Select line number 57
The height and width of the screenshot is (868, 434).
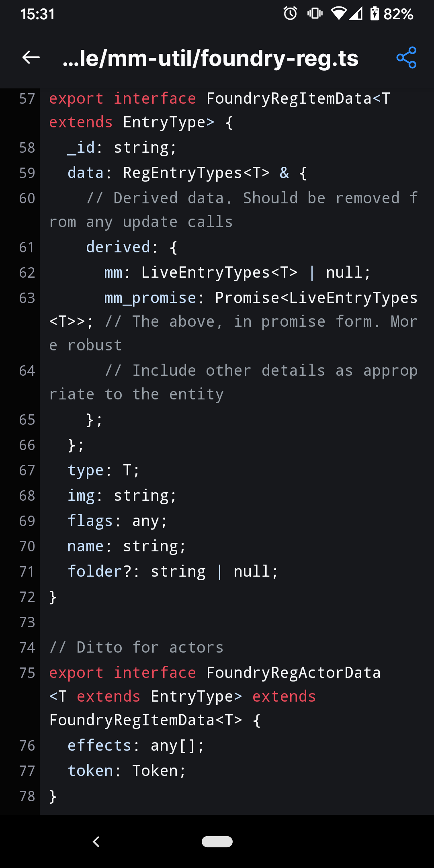click(27, 99)
